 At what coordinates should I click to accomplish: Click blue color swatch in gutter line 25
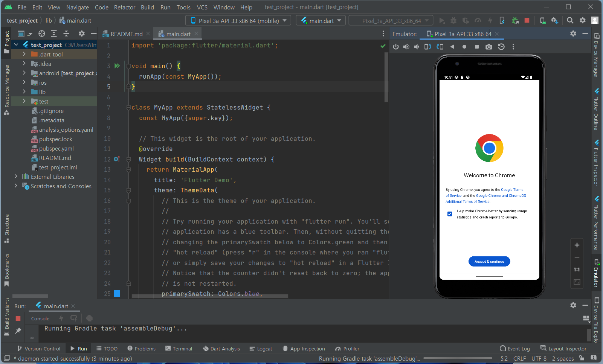[x=117, y=294]
